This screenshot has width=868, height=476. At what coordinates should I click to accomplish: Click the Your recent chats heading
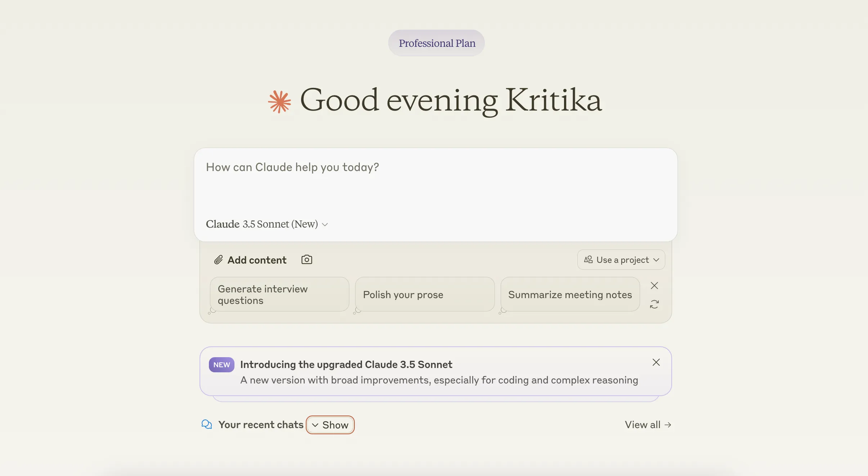(261, 425)
